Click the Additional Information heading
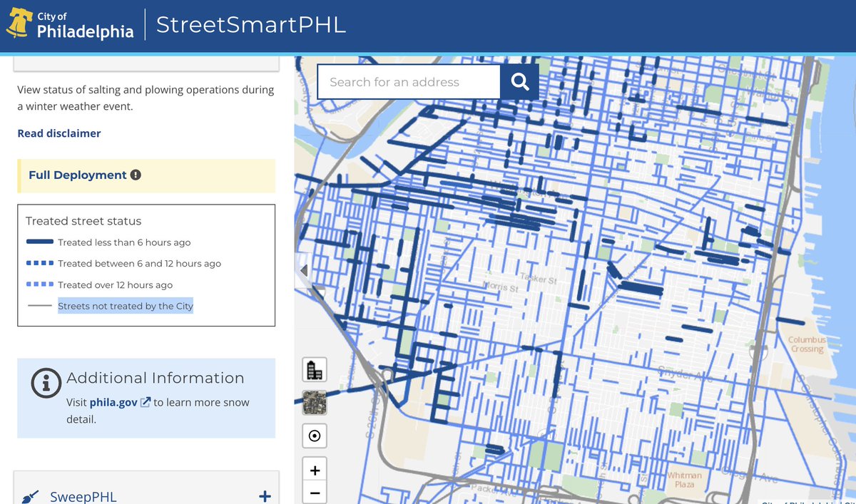 click(156, 378)
